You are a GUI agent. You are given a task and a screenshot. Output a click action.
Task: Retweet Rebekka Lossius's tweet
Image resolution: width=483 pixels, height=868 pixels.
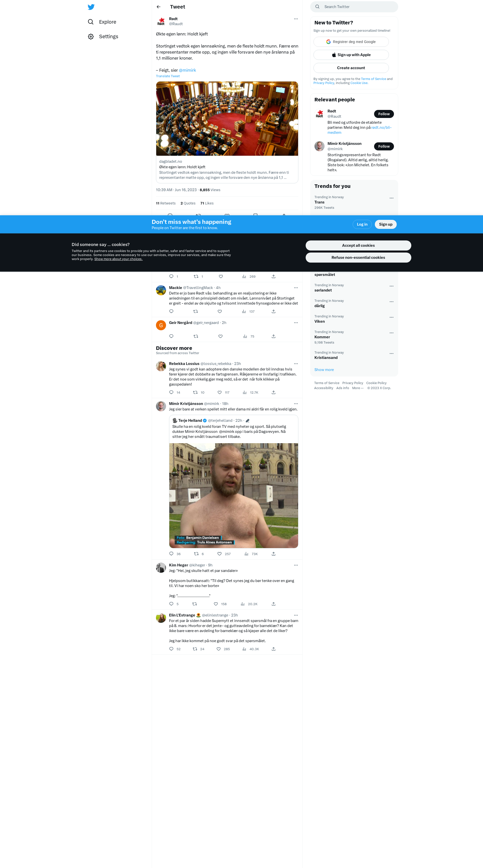(x=195, y=392)
